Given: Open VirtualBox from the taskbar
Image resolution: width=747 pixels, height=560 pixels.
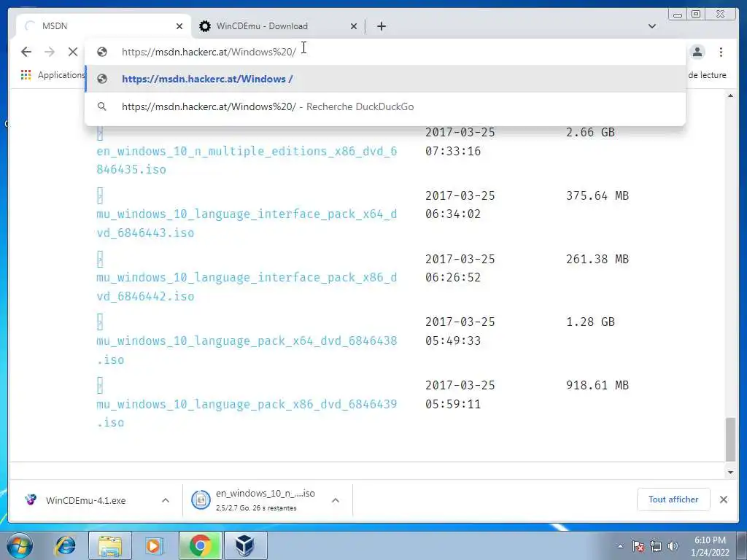Looking at the screenshot, I should pos(245,545).
